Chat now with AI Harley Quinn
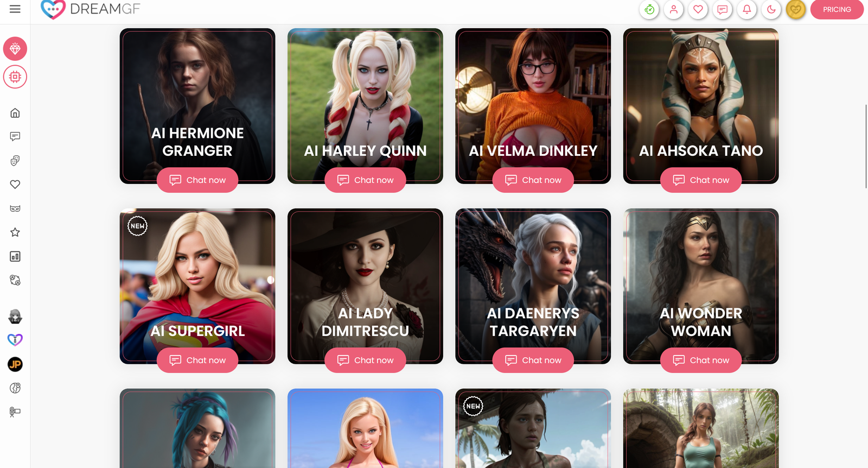 (365, 180)
